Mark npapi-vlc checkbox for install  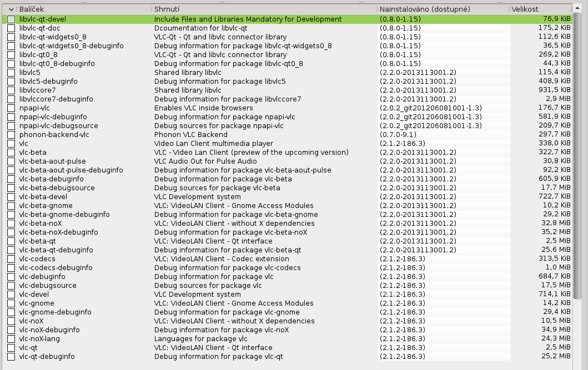point(11,108)
